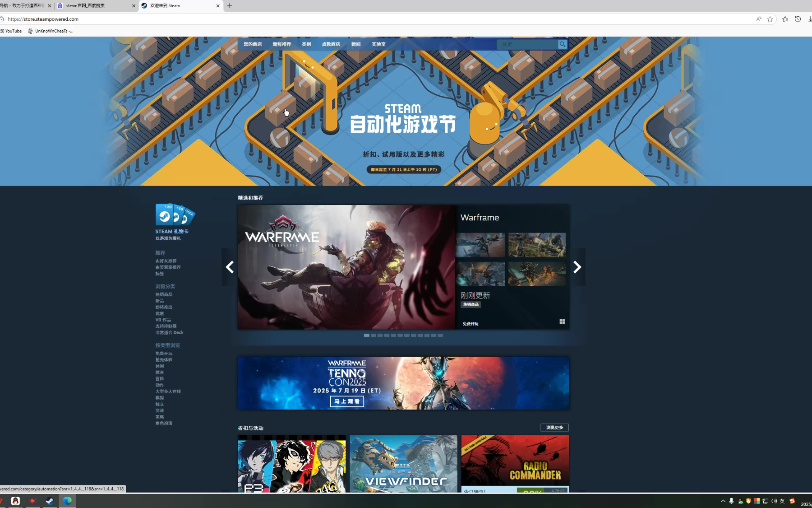Image resolution: width=812 pixels, height=508 pixels.
Task: Click the QQ penguin taskbar icon
Action: (x=15, y=501)
